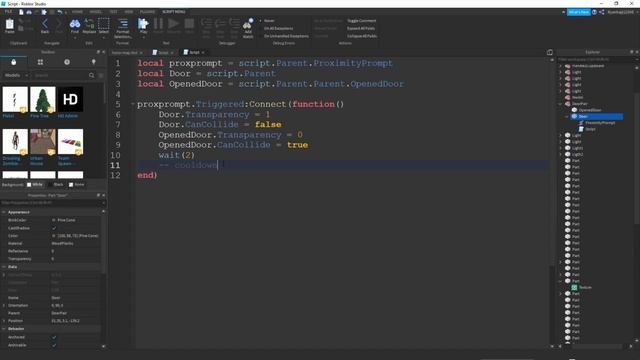Toggle CastShadow property checkbox
Viewport: 640px width, 360px height.
coord(54,228)
